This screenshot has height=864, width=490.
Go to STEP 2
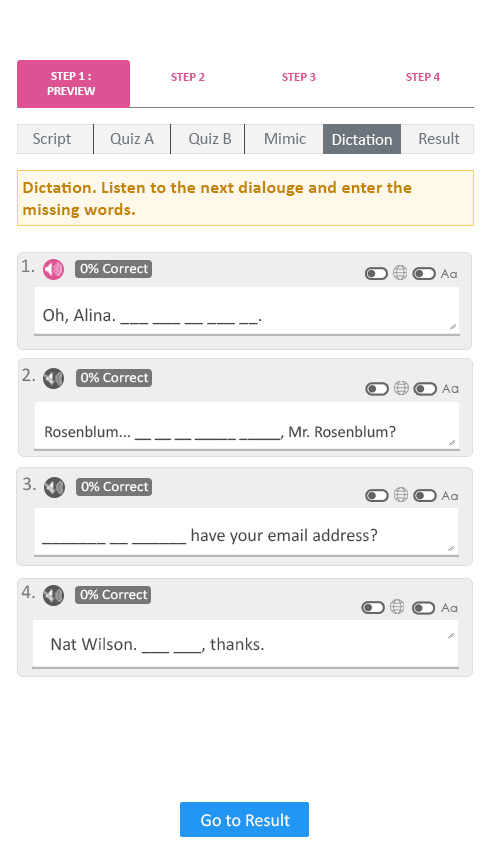point(187,77)
